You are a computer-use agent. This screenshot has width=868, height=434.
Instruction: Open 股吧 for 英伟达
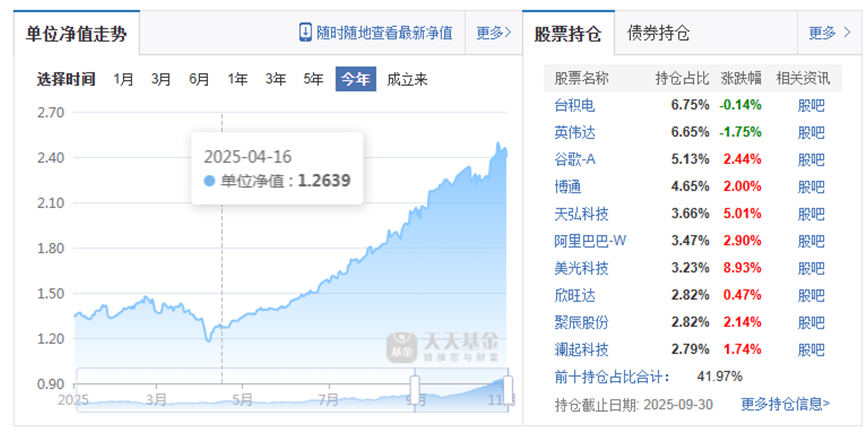point(811,132)
